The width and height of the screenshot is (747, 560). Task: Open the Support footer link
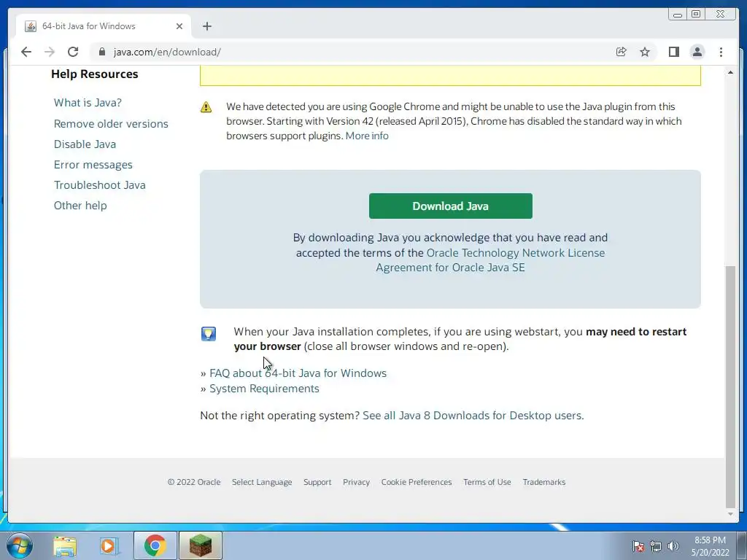(317, 482)
